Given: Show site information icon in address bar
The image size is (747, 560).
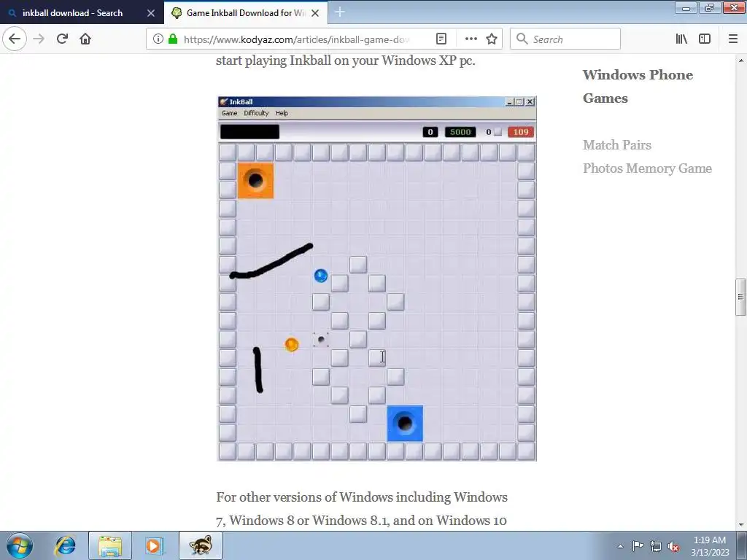Looking at the screenshot, I should click(158, 39).
